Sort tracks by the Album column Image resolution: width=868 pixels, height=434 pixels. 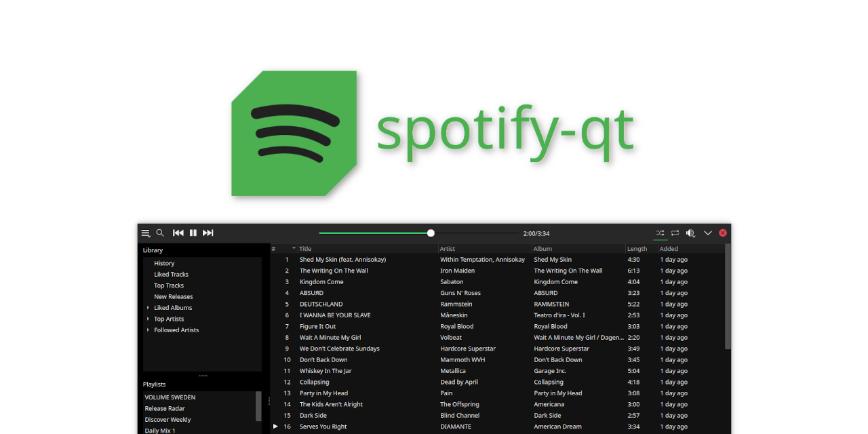[579, 249]
